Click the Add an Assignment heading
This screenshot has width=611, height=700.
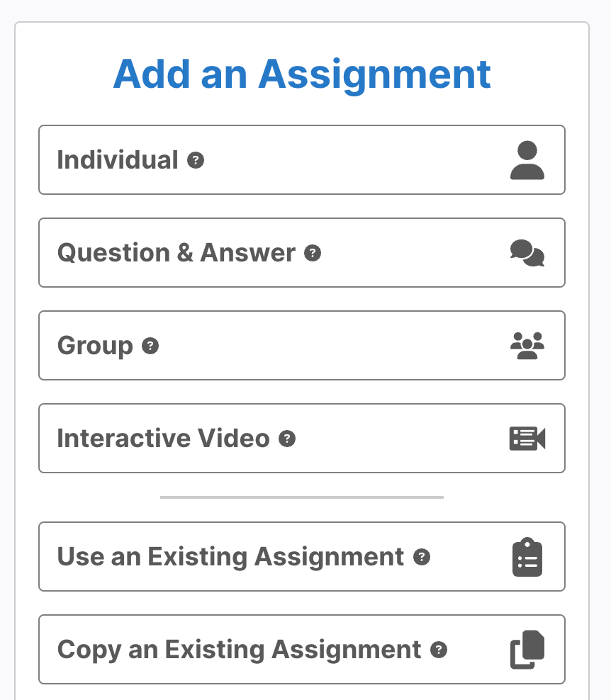[x=302, y=74]
